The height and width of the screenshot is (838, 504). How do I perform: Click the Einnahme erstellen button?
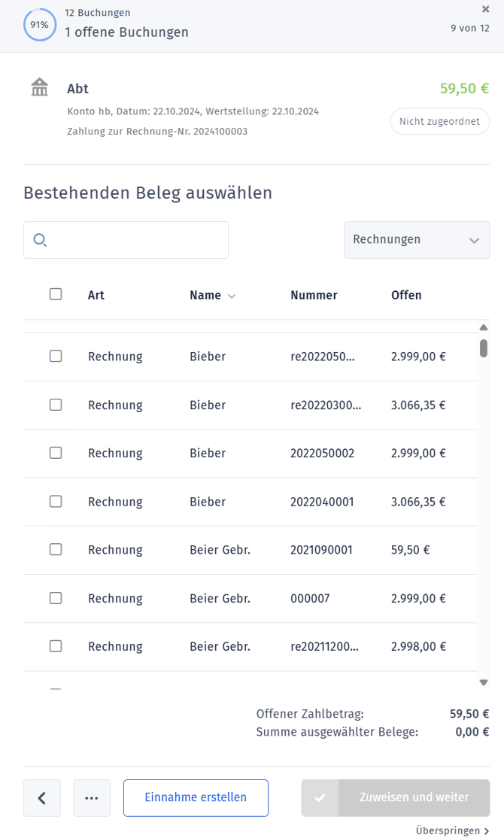tap(196, 798)
